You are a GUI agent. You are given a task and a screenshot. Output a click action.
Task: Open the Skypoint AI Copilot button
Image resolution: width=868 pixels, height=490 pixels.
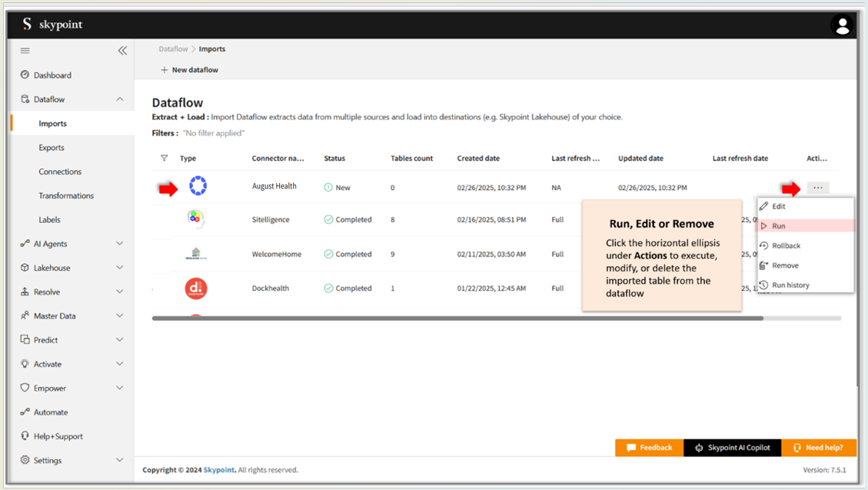click(732, 448)
